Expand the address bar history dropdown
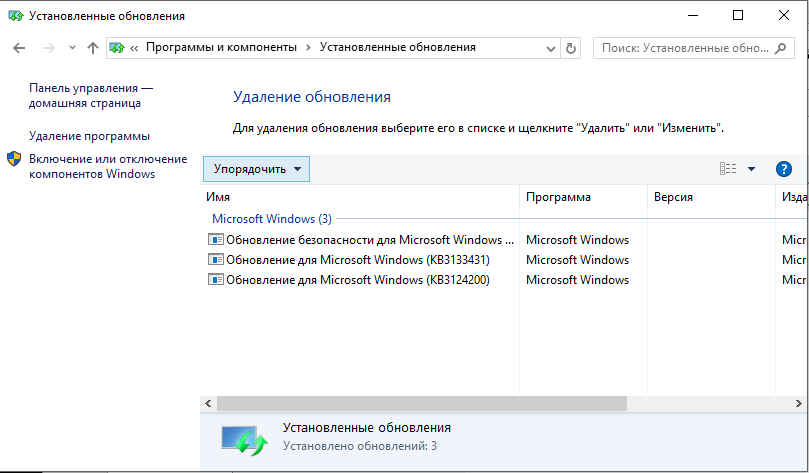Image resolution: width=809 pixels, height=473 pixels. [x=551, y=48]
